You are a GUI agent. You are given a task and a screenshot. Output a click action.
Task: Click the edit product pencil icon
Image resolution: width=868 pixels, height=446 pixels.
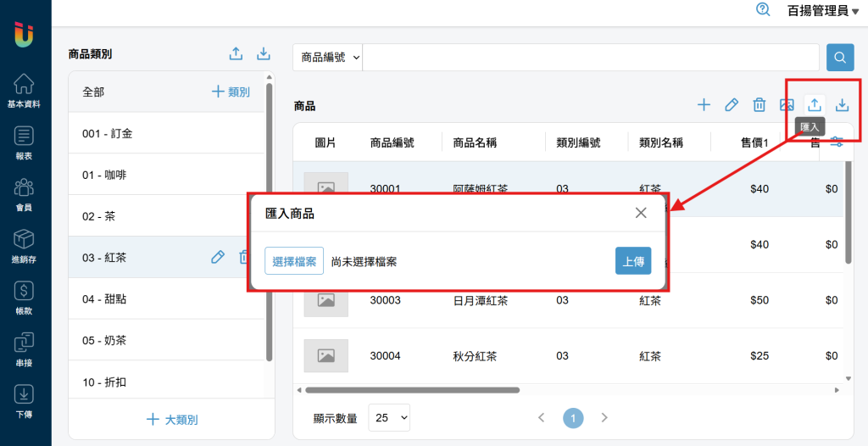coord(732,105)
